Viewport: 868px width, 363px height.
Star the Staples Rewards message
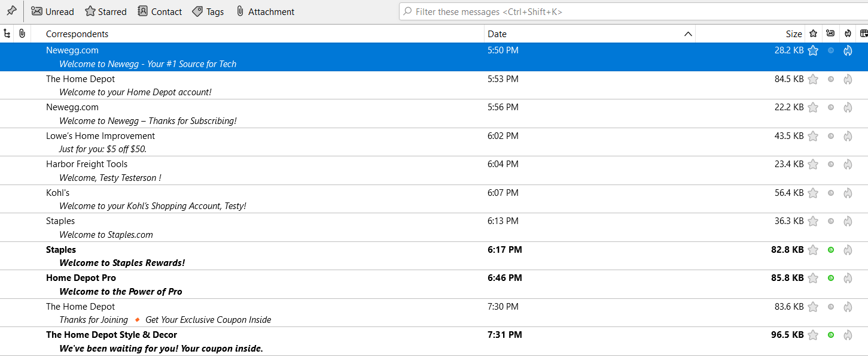tap(813, 250)
